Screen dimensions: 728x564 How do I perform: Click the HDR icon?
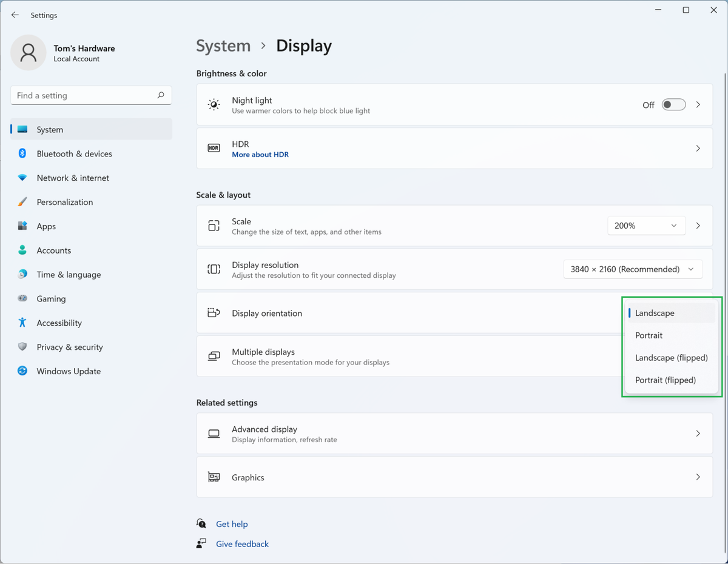click(214, 148)
